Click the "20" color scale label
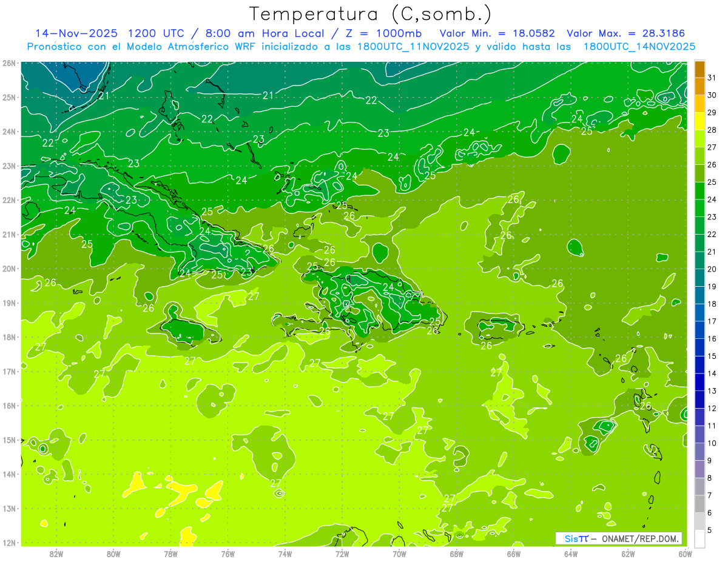The width and height of the screenshot is (728, 562). coord(712,269)
